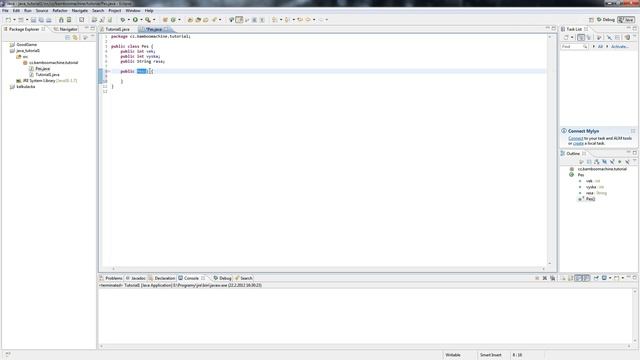The width and height of the screenshot is (640, 360).
Task: Click the Link with Editor icon in Package Explorer
Action: click(x=76, y=37)
